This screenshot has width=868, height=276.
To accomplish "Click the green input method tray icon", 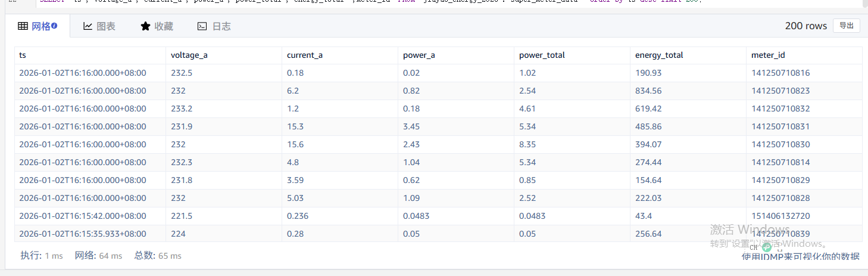I will [766, 247].
